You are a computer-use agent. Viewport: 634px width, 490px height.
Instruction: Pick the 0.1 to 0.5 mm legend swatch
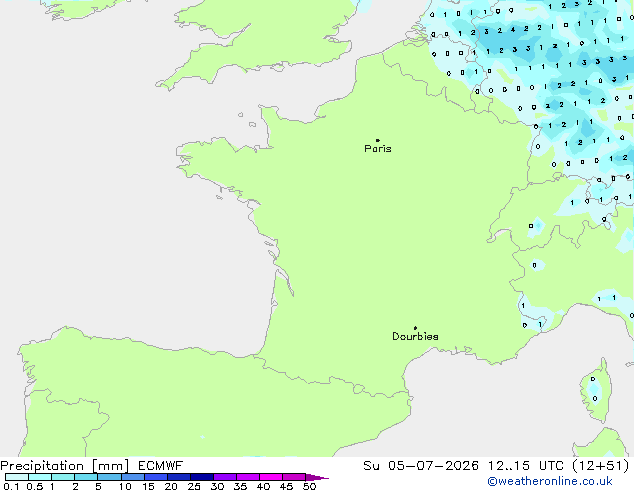coord(17,477)
